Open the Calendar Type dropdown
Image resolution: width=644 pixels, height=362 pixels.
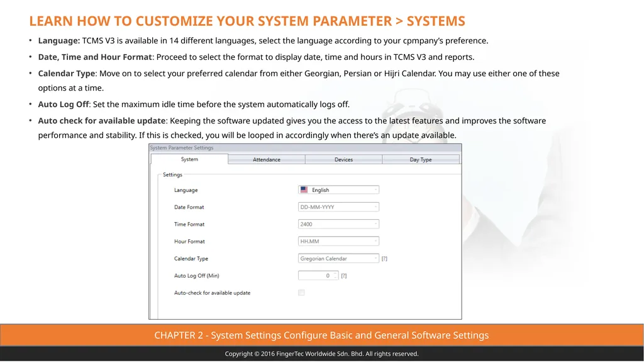click(x=338, y=258)
